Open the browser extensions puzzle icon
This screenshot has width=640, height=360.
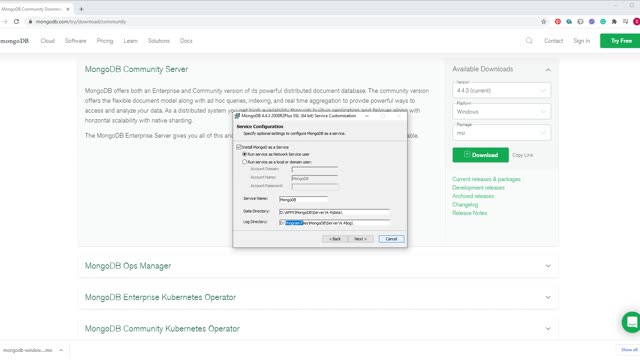point(614,22)
